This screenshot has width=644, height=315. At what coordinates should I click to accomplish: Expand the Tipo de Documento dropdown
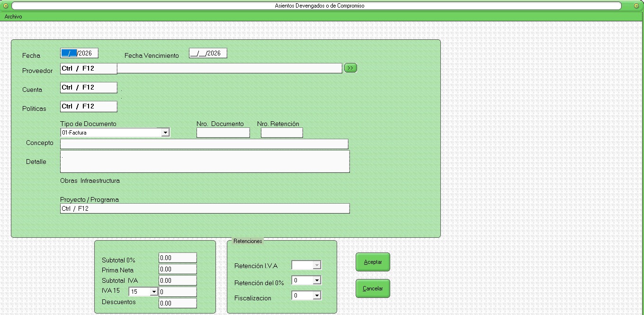[x=165, y=133]
